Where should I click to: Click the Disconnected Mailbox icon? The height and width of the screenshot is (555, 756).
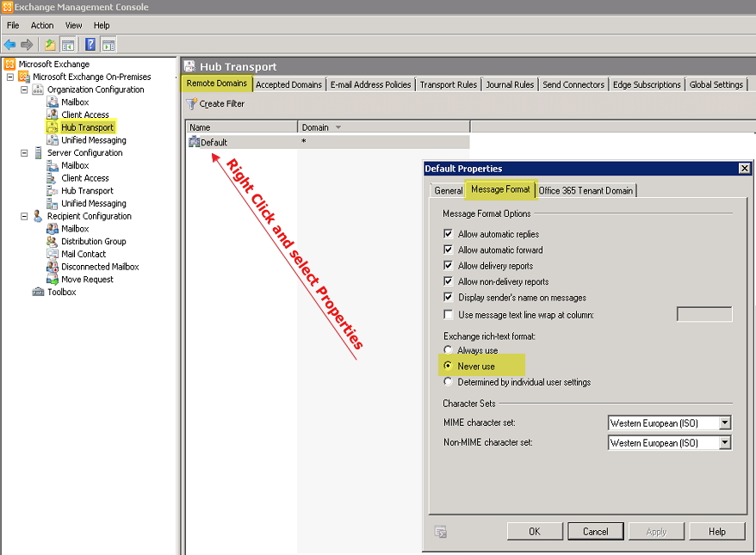(x=52, y=267)
